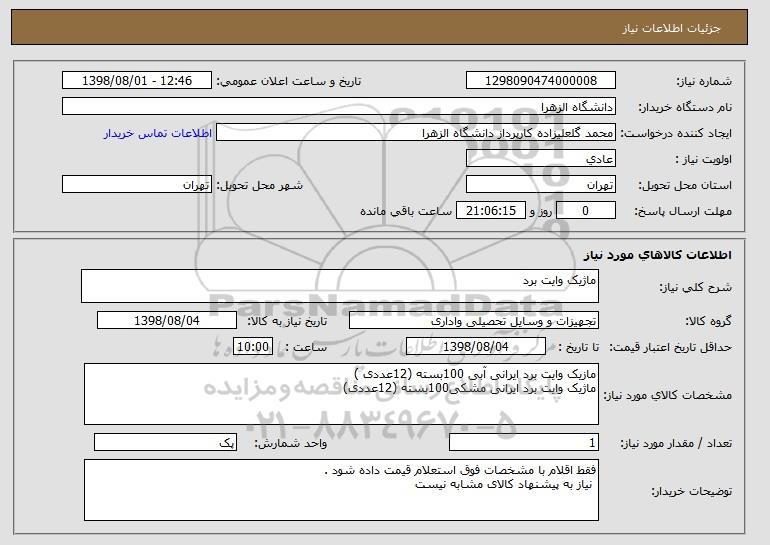Click the label گروه کالا
The height and width of the screenshot is (545, 770).
pyautogui.click(x=709, y=322)
